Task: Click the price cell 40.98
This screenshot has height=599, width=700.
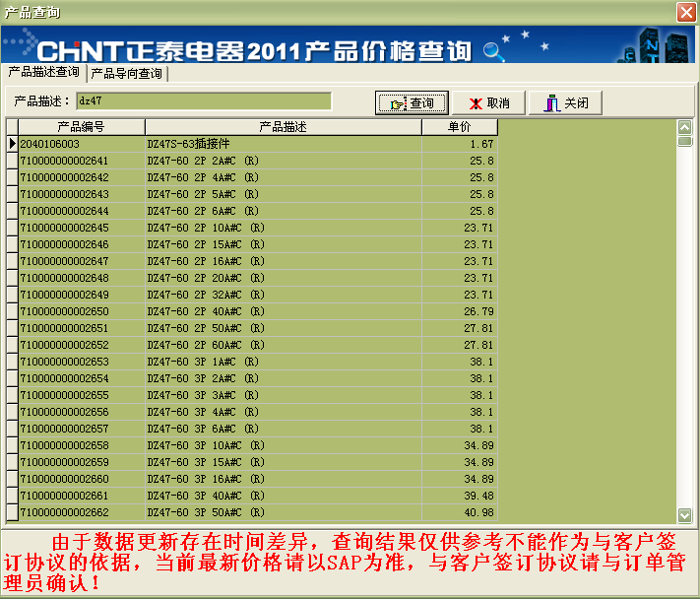Action: [x=460, y=512]
